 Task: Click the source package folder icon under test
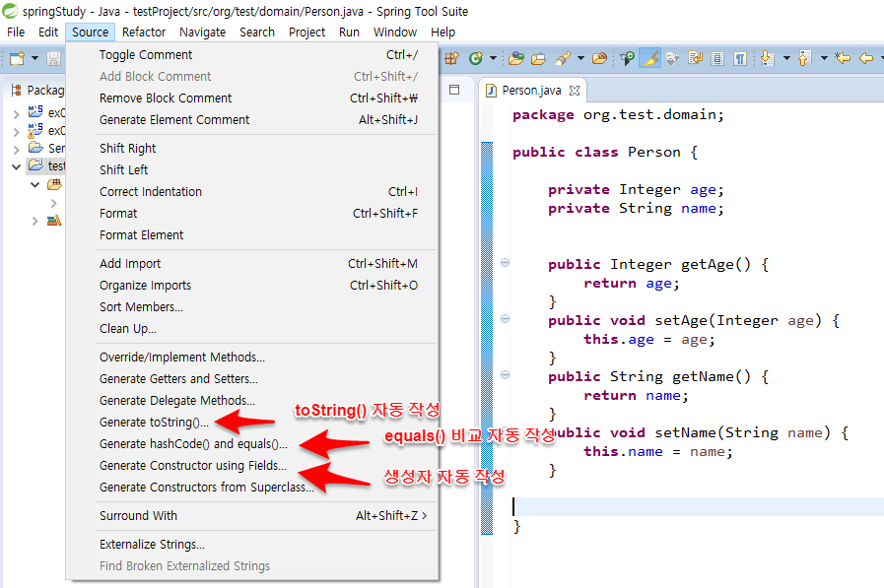54,184
